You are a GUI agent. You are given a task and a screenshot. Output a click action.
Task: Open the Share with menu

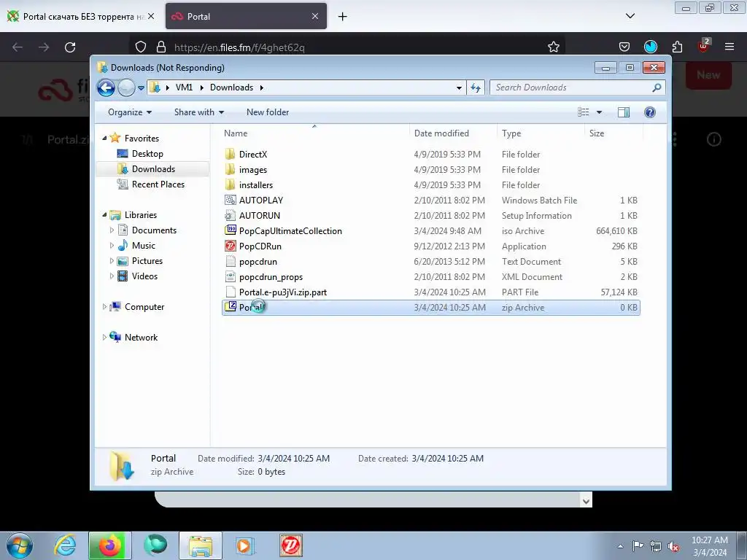(x=198, y=112)
